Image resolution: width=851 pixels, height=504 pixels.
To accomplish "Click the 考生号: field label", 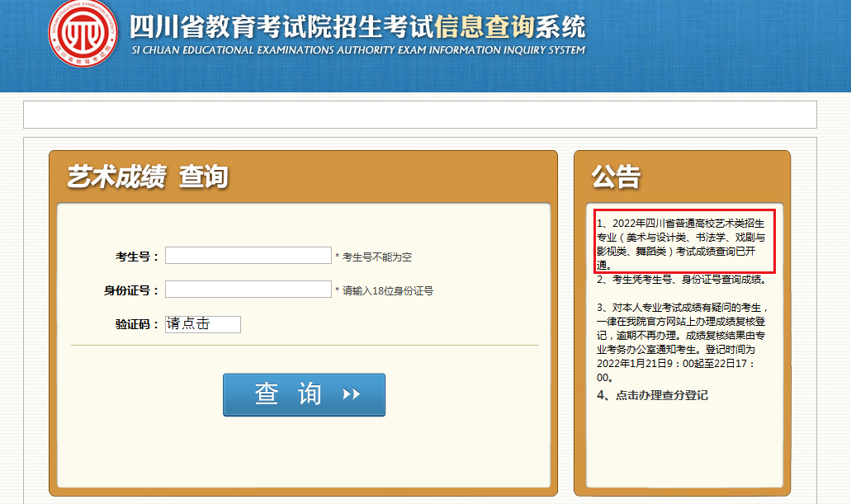I will [x=137, y=257].
